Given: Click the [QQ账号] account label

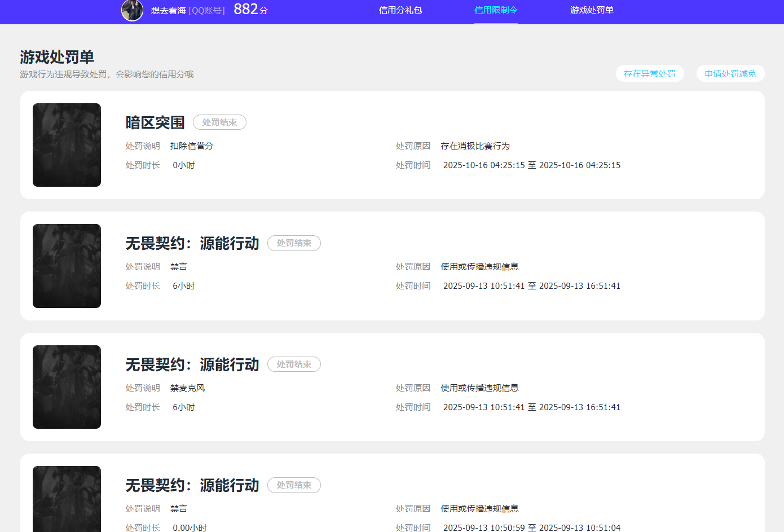Looking at the screenshot, I should pos(206,10).
